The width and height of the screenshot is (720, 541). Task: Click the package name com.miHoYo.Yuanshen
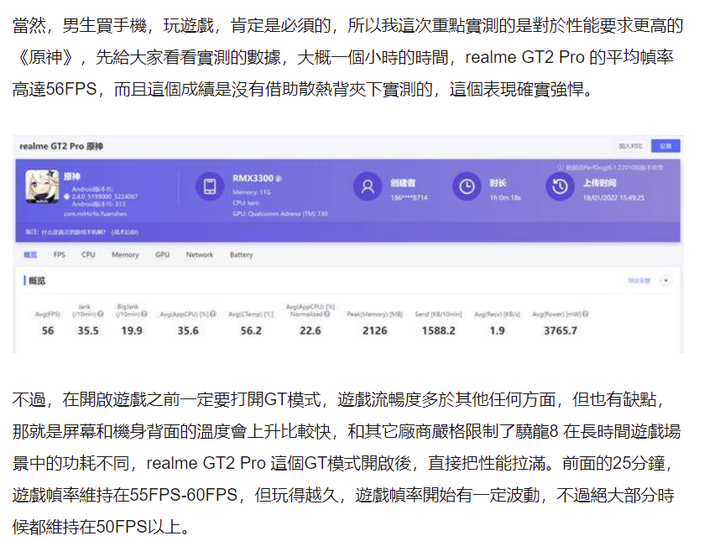coord(96,214)
